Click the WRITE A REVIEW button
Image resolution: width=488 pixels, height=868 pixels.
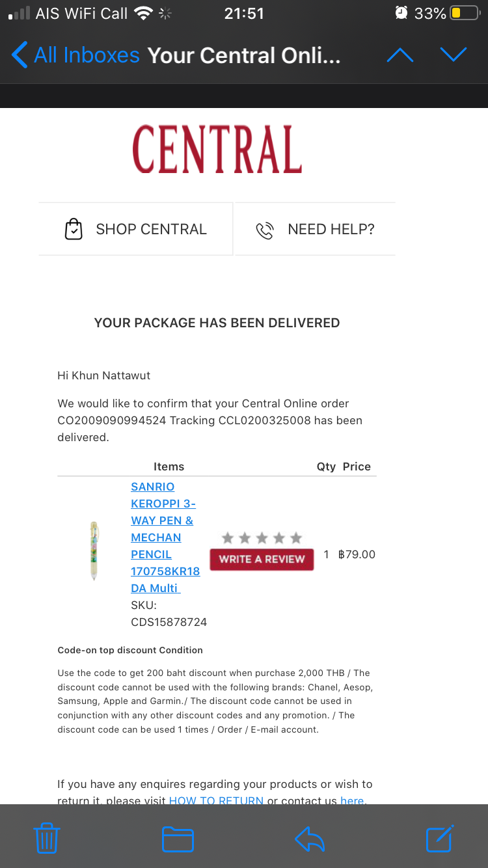point(262,559)
